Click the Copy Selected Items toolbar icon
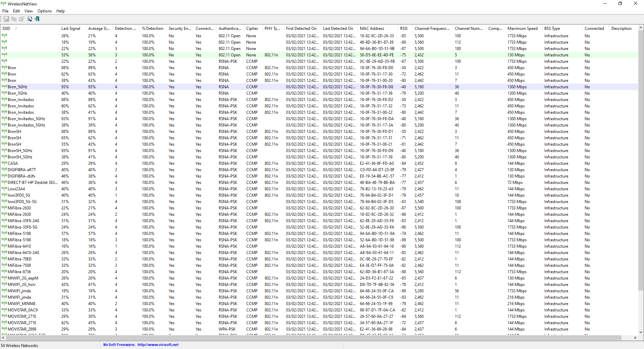 click(14, 19)
